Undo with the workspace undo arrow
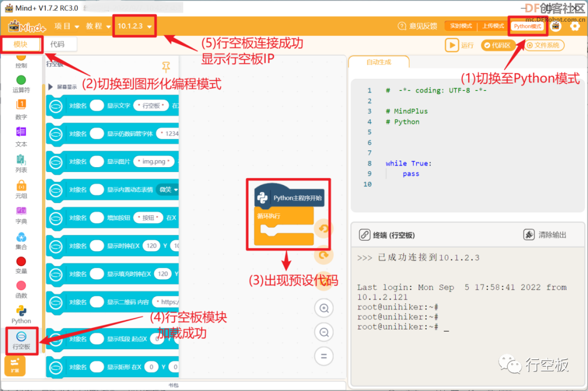This screenshot has height=391, width=588. tap(323, 228)
